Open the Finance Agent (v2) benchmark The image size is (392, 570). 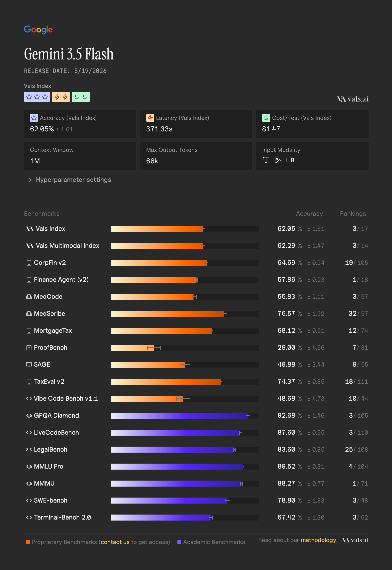tap(61, 280)
